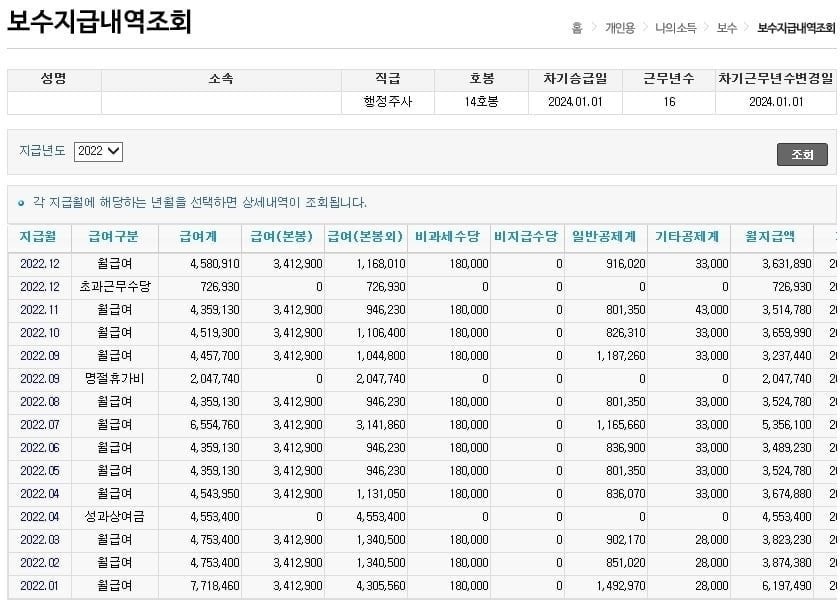Select the 2022.01 pay month
This screenshot has width=840, height=600.
pyautogui.click(x=40, y=586)
